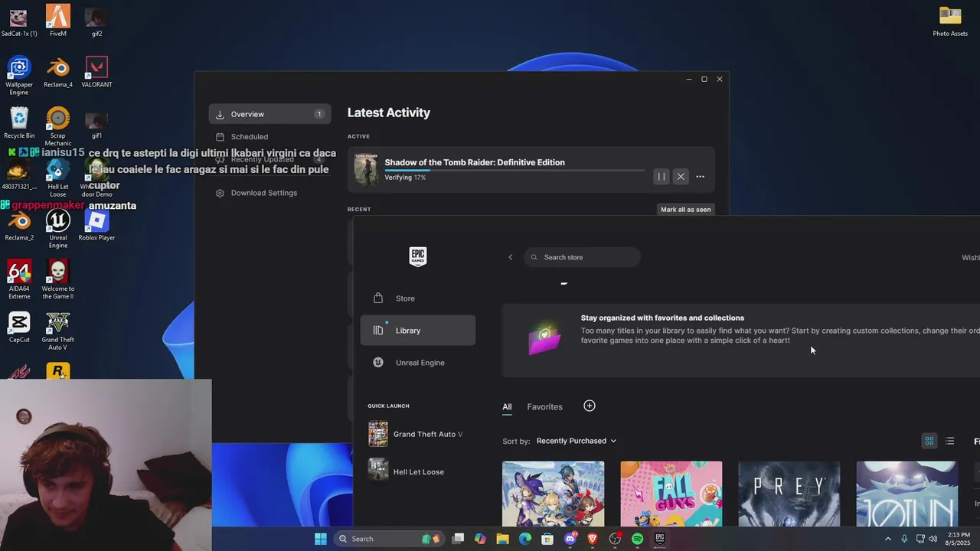Open the Prey game tile
Image resolution: width=980 pixels, height=551 pixels.
click(x=789, y=494)
